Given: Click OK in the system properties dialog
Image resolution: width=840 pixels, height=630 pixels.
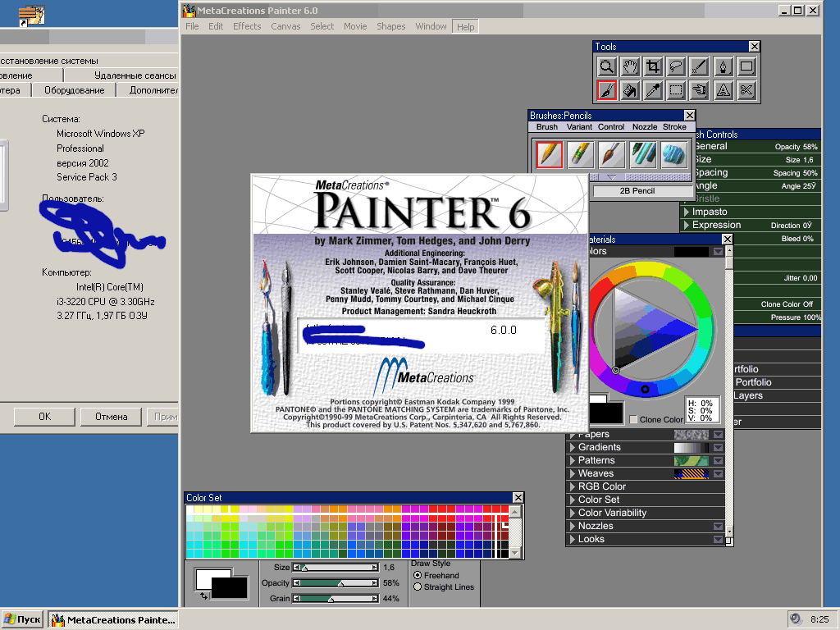Looking at the screenshot, I should click(44, 416).
